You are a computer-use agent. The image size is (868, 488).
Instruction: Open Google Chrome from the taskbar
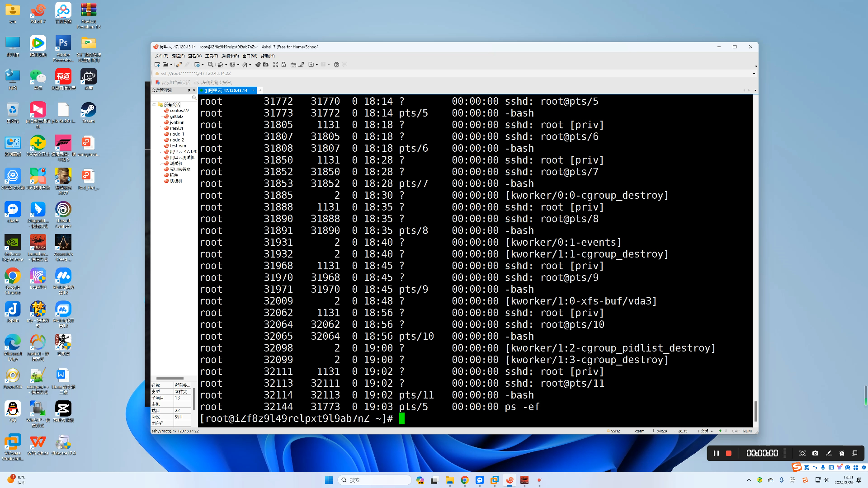pos(465,480)
